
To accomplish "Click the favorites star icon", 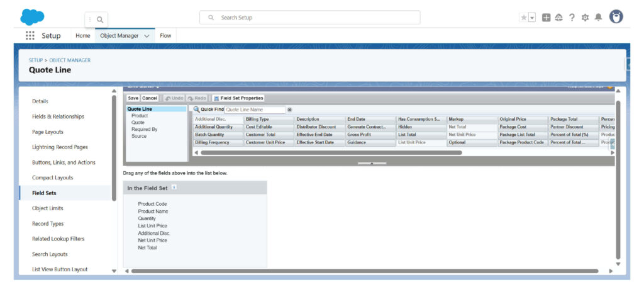I will [x=524, y=18].
